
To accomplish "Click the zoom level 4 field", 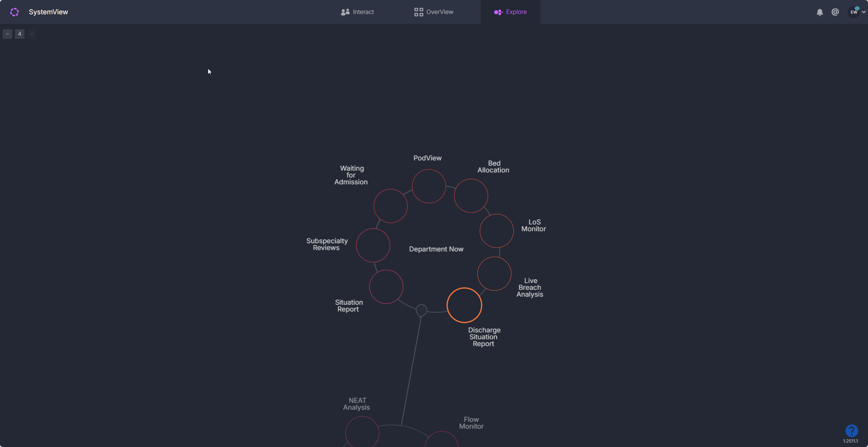I will tap(20, 34).
